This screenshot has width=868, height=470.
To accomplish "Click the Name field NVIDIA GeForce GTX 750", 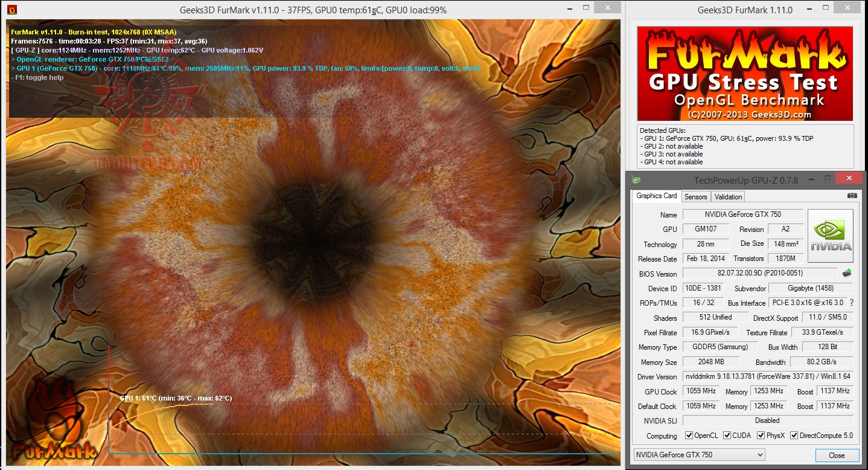I will (742, 214).
